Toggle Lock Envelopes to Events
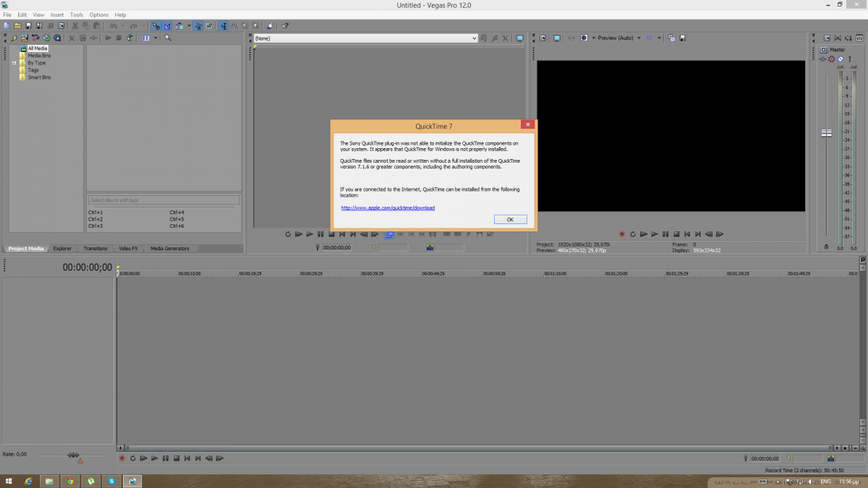The image size is (868, 488). 198,26
